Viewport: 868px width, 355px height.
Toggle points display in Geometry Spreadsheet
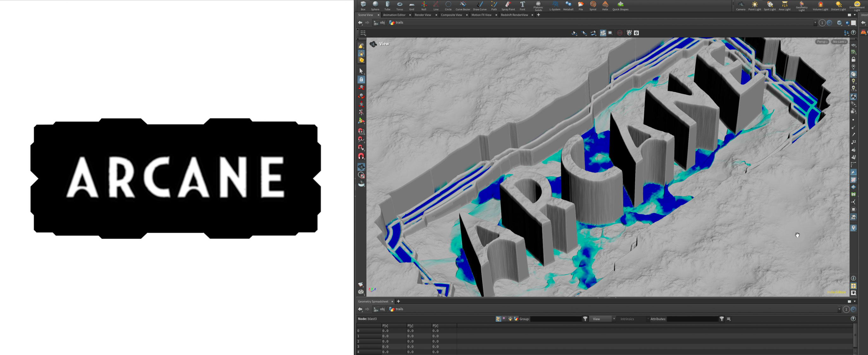[498, 319]
